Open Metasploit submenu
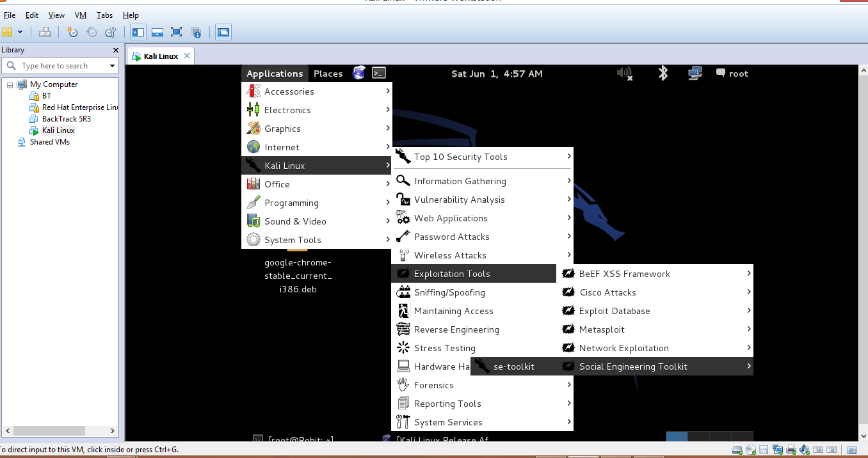Screen dimensions: 868x458 tap(655, 329)
